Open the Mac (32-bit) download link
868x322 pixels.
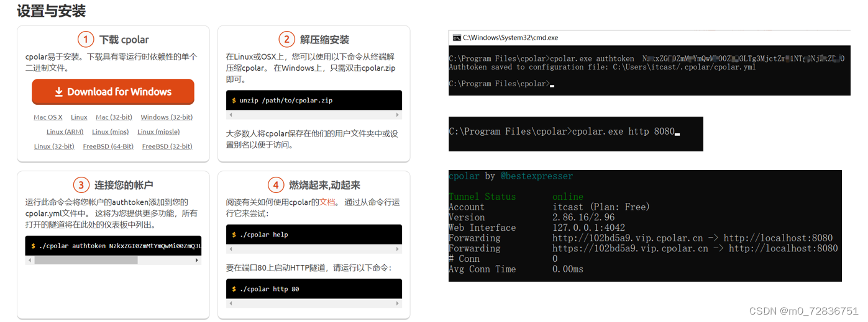point(114,117)
